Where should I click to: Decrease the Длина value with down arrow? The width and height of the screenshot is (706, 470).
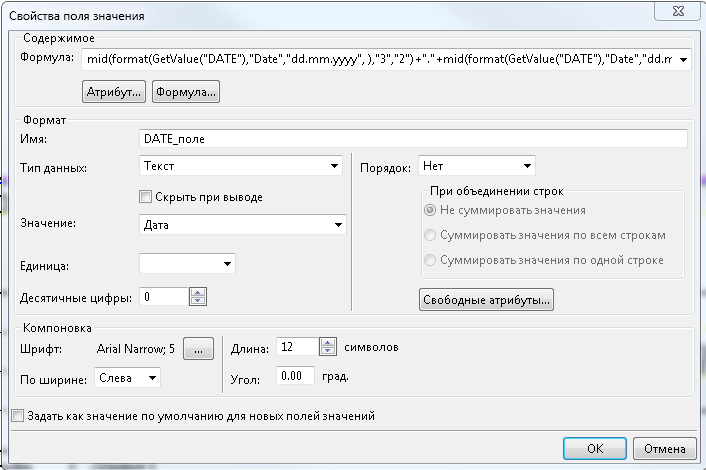327,353
